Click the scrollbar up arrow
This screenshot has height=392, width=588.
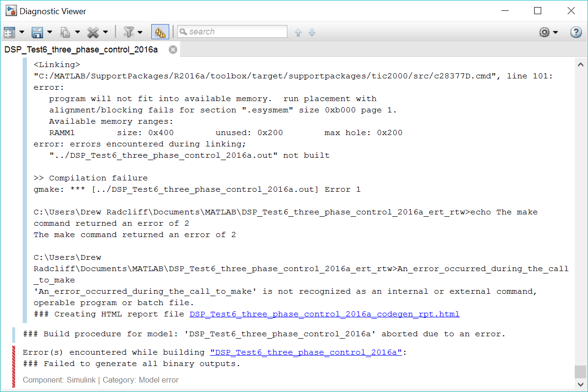(580, 66)
